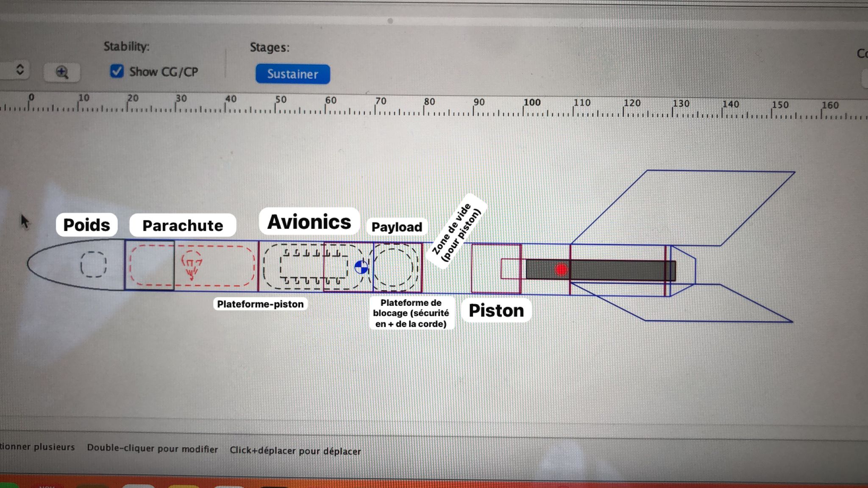The height and width of the screenshot is (488, 868).
Task: Click the 'Piston' label
Action: point(496,311)
